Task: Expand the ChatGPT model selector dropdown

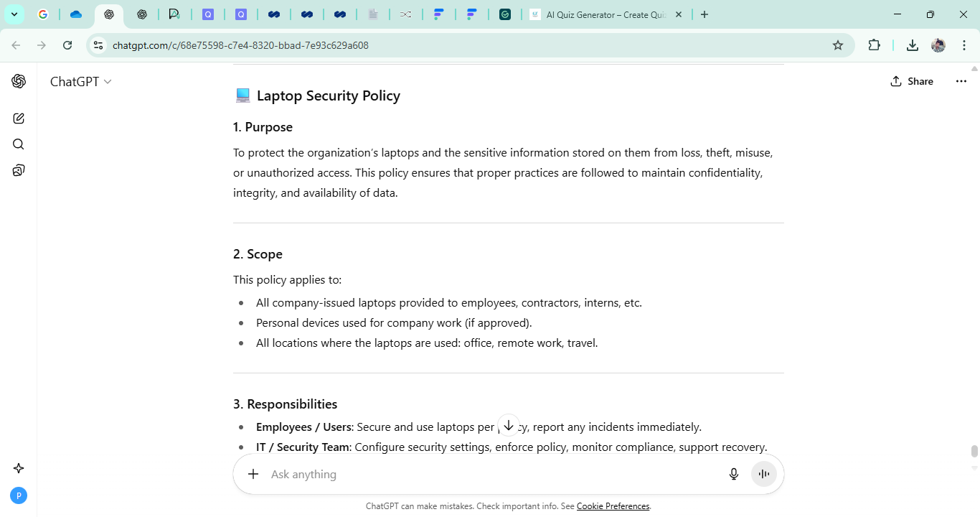Action: [80, 82]
